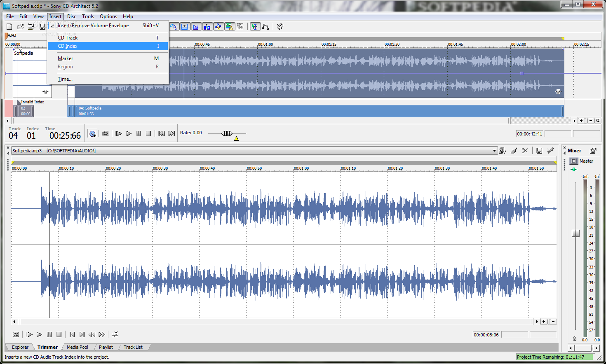Toggle Lock Track Markers to Events icon
Viewport: 606px width, 364px height.
pos(229,27)
